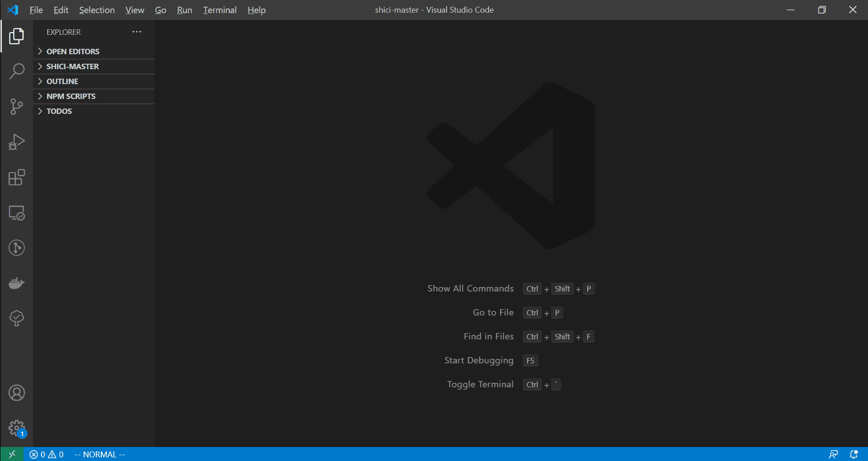Open the Docker whale icon
The image size is (868, 461).
tap(17, 283)
